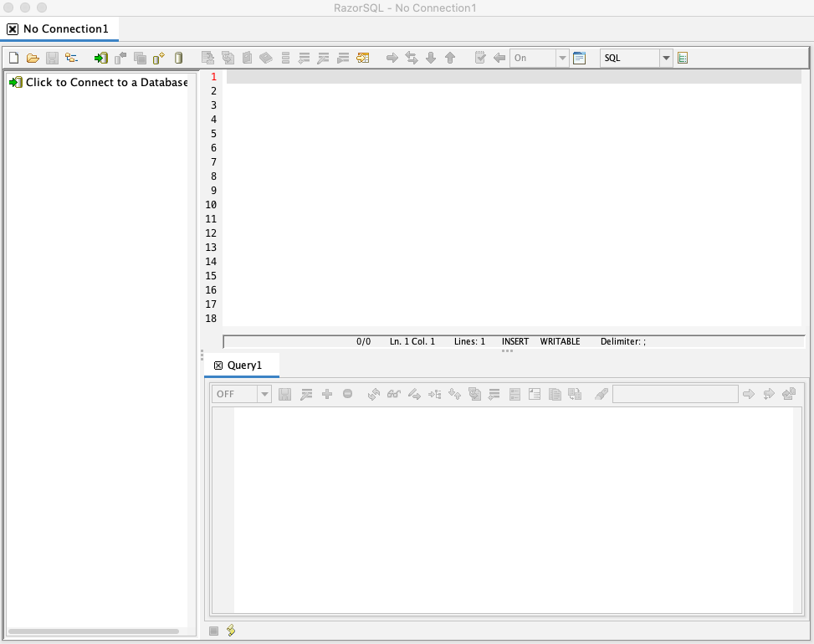Click the left panel horizontal scrollbar
This screenshot has height=644, width=814.
[x=93, y=631]
